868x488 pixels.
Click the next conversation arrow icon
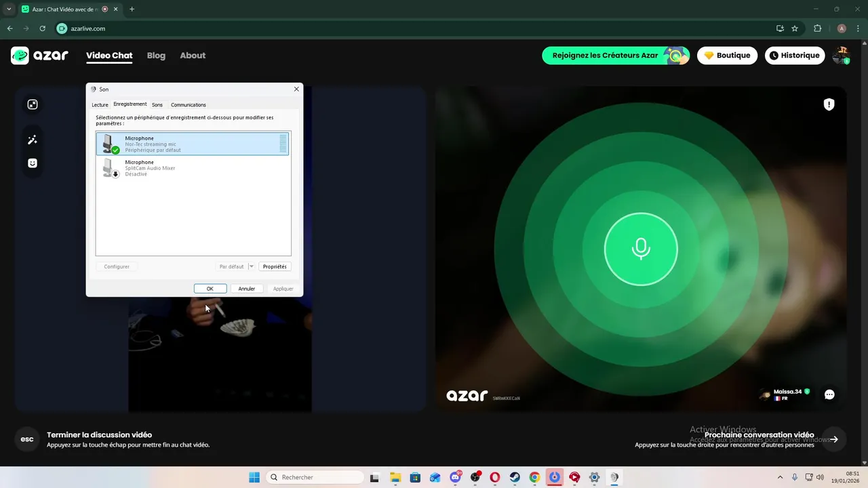[834, 439]
